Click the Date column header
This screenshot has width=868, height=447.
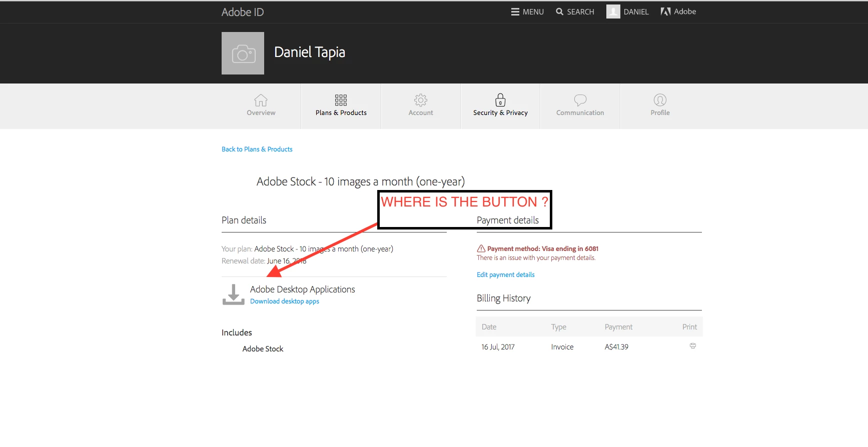[489, 327]
